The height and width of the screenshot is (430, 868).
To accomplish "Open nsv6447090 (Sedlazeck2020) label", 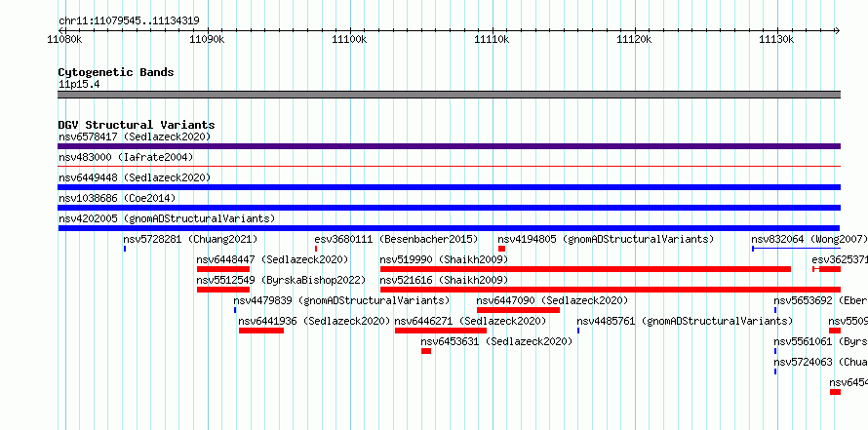I will point(552,300).
